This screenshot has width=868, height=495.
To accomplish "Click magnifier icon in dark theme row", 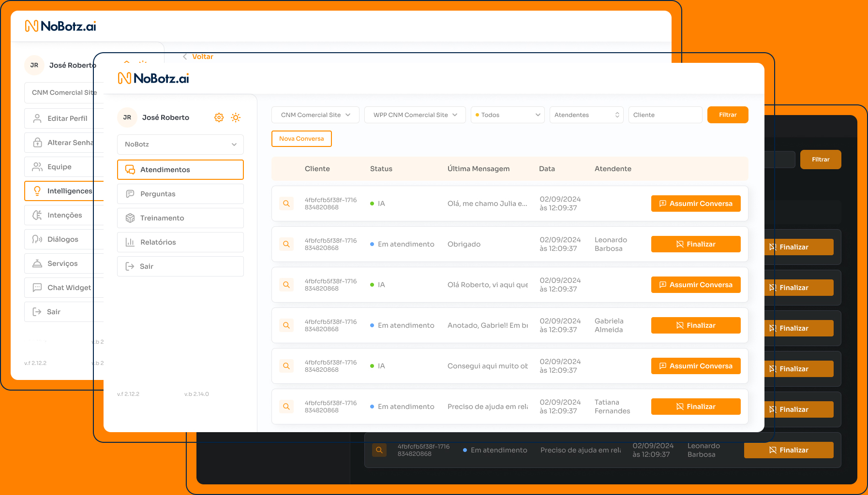I will click(x=379, y=450).
